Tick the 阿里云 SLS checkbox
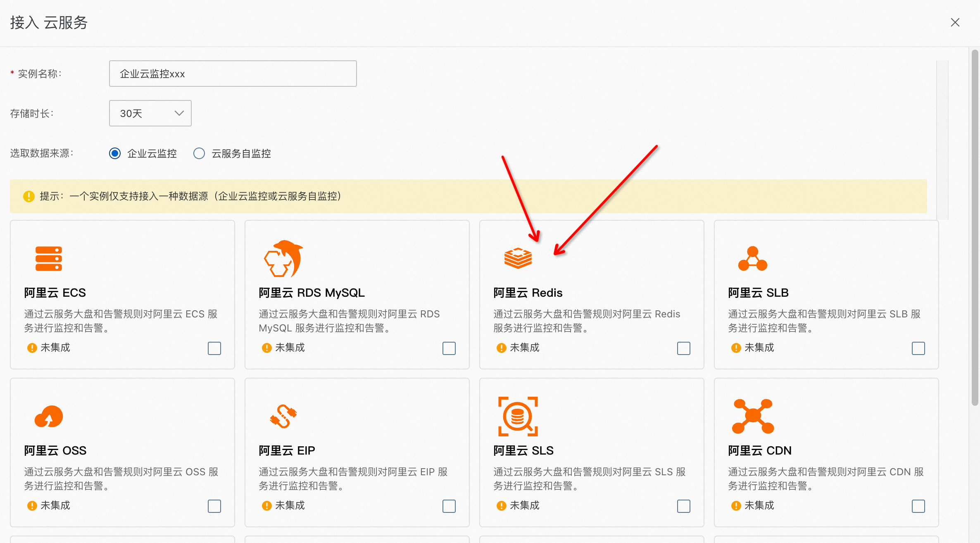The image size is (980, 543). point(684,506)
